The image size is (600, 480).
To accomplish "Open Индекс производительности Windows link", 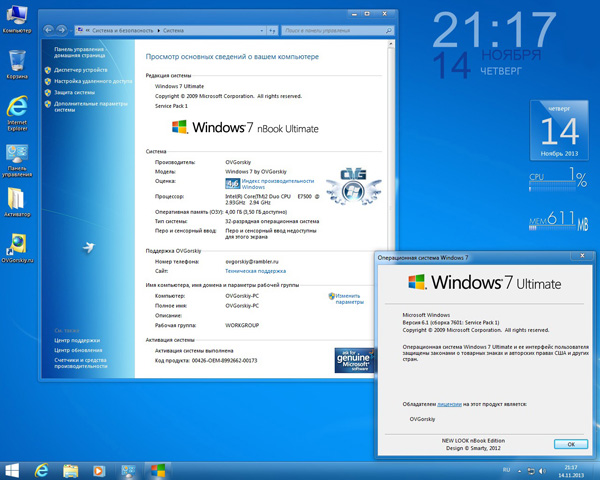I will point(278,184).
